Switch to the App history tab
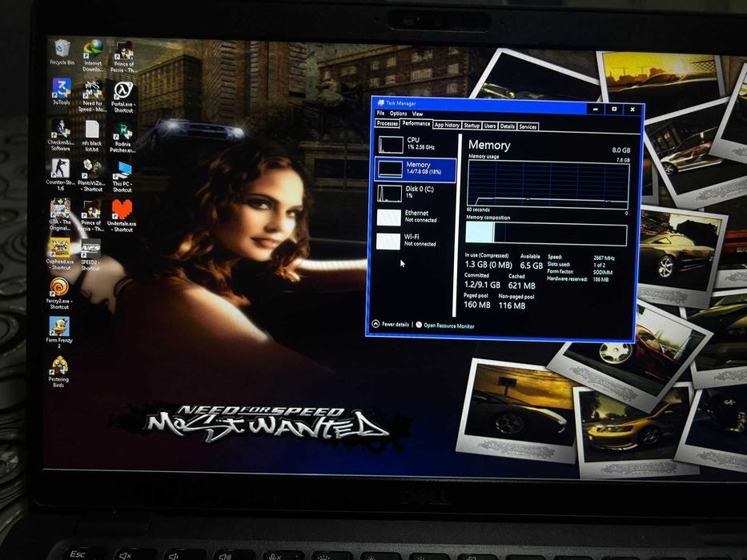This screenshot has width=747, height=560. pos(447,126)
